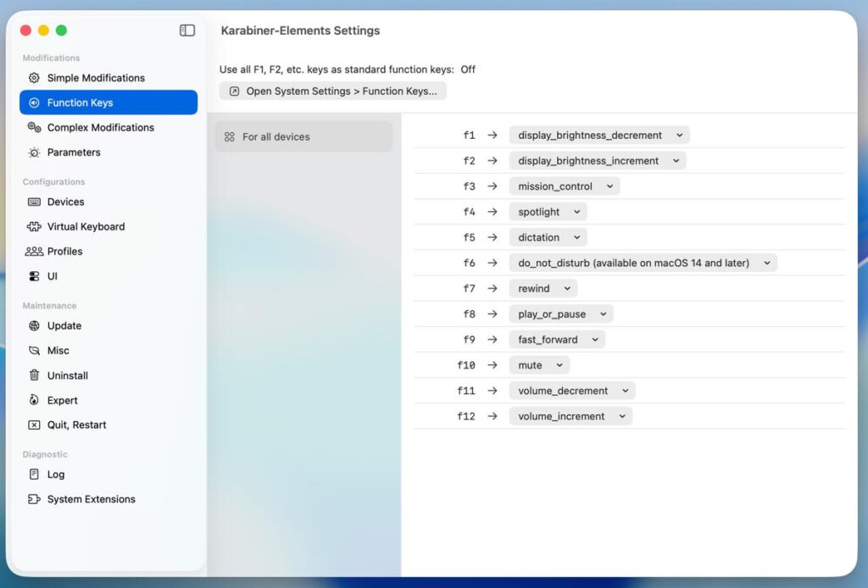
Task: Click the Parameters sun-shaped icon
Action: pyautogui.click(x=34, y=153)
